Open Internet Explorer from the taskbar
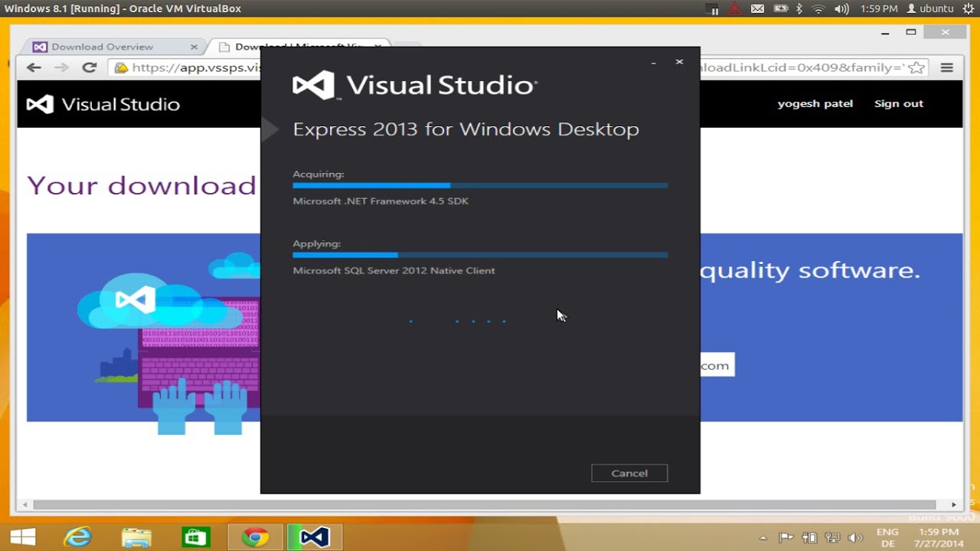Image resolution: width=980 pixels, height=551 pixels. [78, 537]
